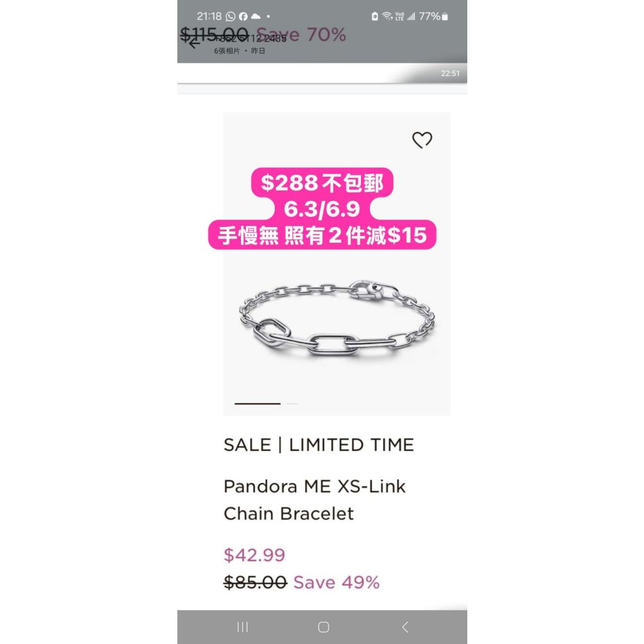Viewport: 644px width, 644px height.
Task: Tap the Android back chevron in navigation bar
Action: point(405,627)
